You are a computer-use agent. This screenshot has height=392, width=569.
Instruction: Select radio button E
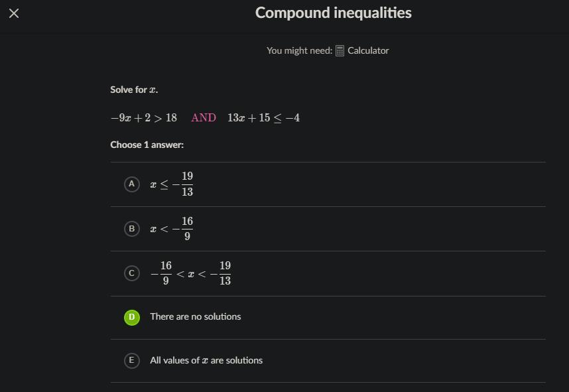[131, 360]
